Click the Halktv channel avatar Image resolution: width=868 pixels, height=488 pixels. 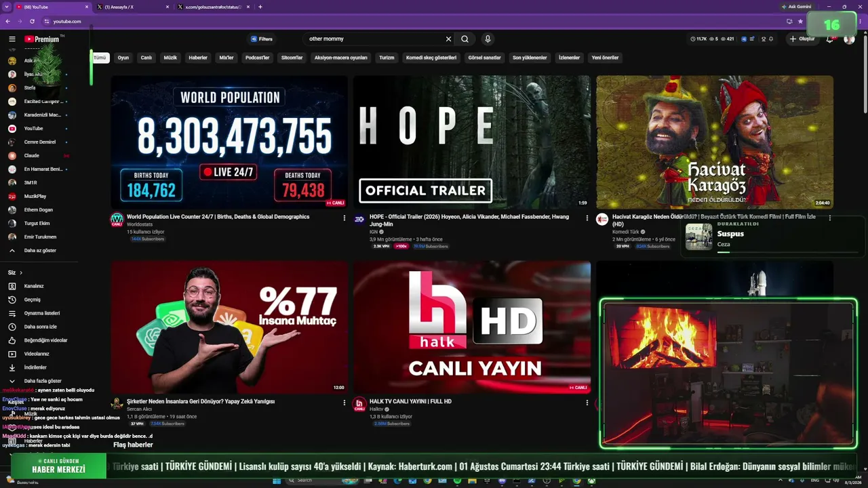tap(359, 404)
